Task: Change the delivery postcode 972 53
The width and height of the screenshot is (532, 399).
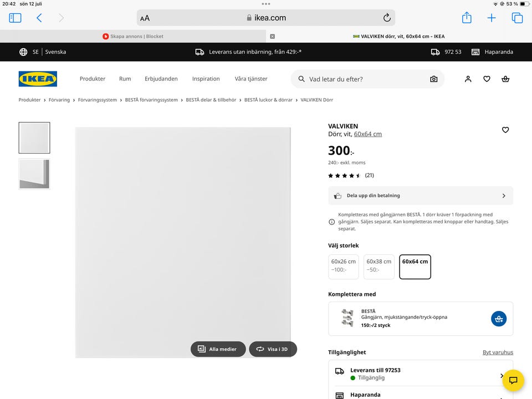Action: pos(446,52)
